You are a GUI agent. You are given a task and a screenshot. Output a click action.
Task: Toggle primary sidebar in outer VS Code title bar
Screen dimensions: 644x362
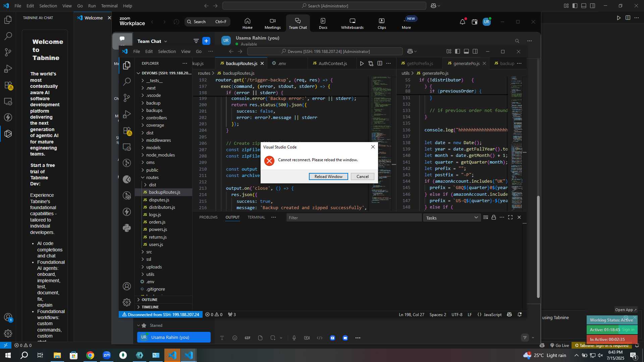575,6
